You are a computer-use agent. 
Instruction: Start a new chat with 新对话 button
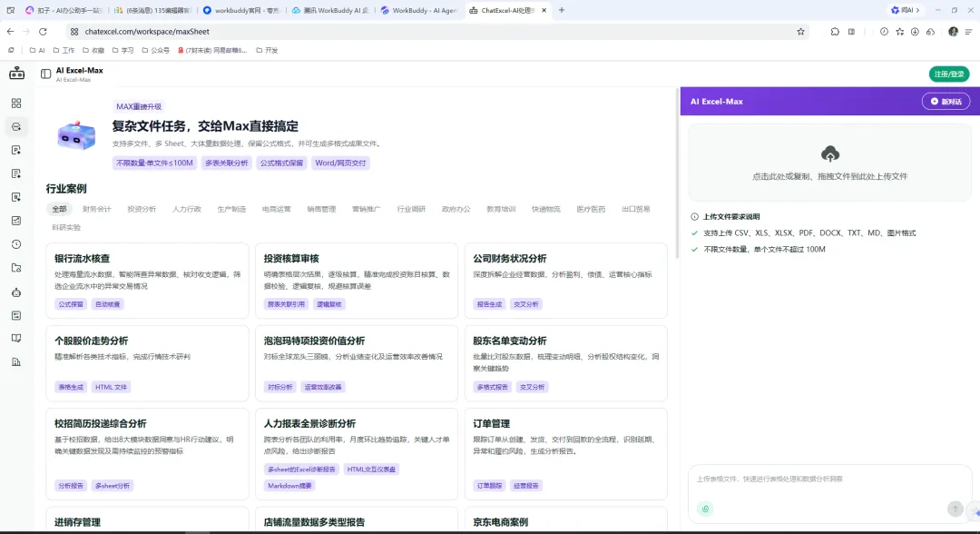(x=946, y=102)
